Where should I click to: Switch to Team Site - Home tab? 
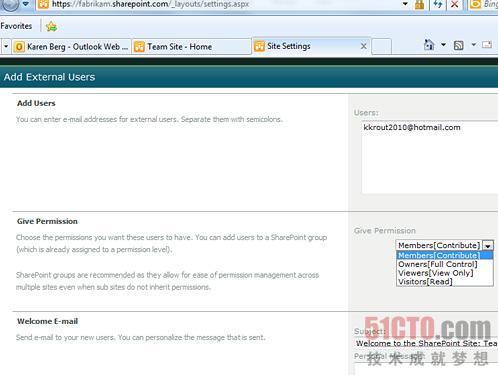point(191,47)
